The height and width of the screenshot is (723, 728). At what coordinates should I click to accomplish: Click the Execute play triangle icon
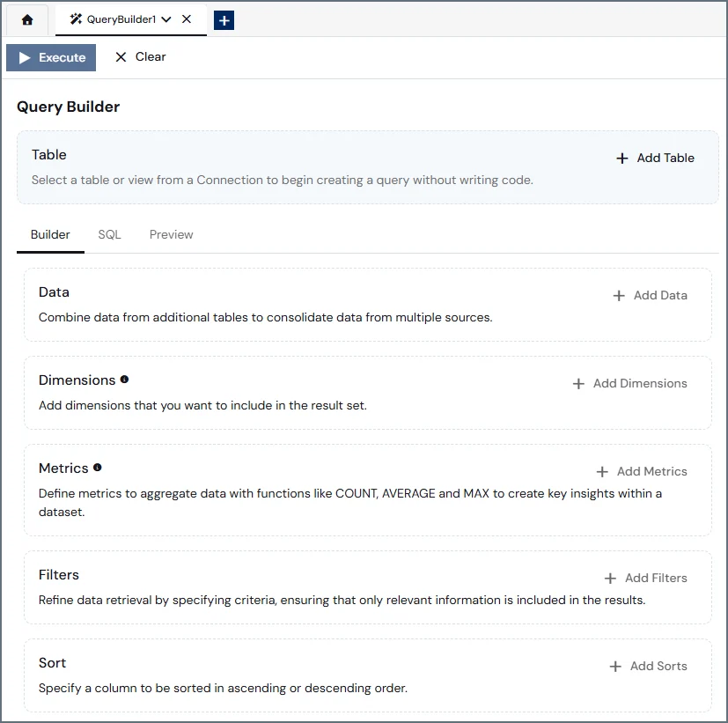pos(25,57)
